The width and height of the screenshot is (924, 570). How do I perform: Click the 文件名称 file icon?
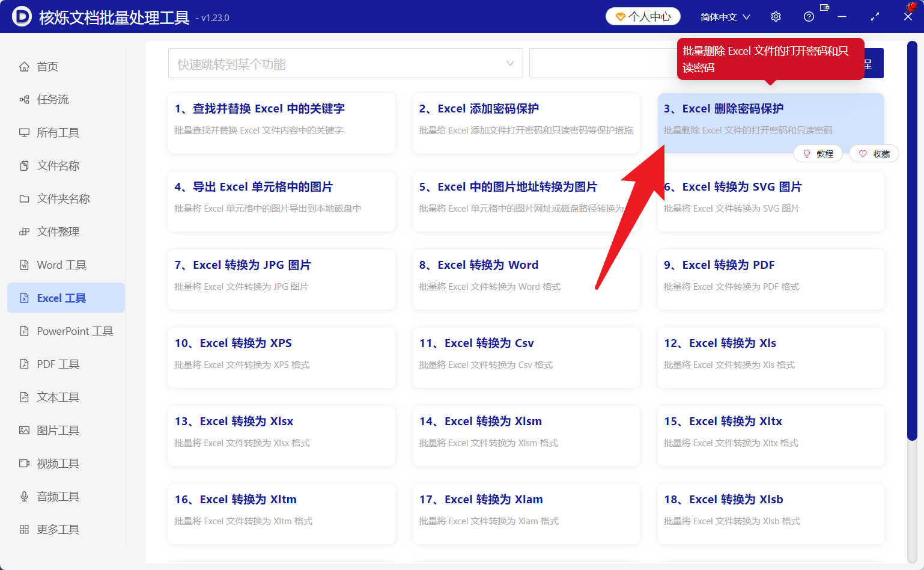click(24, 166)
